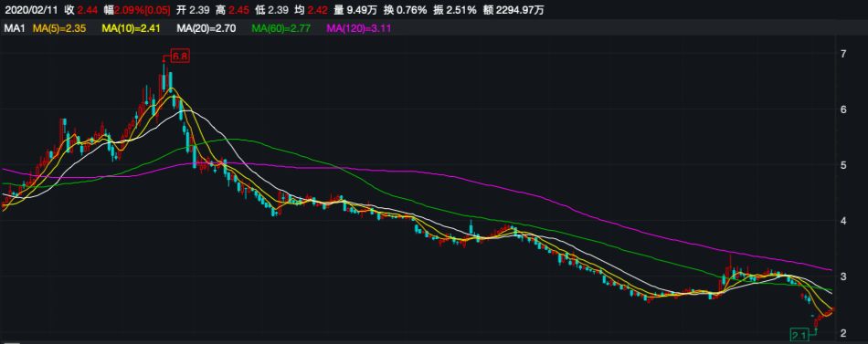The width and height of the screenshot is (868, 344).
Task: Click the purple MA(120)=3.11 label
Action: (x=359, y=28)
